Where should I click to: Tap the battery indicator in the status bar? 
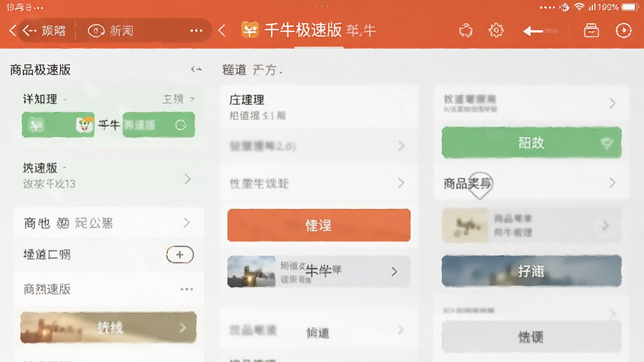click(630, 7)
